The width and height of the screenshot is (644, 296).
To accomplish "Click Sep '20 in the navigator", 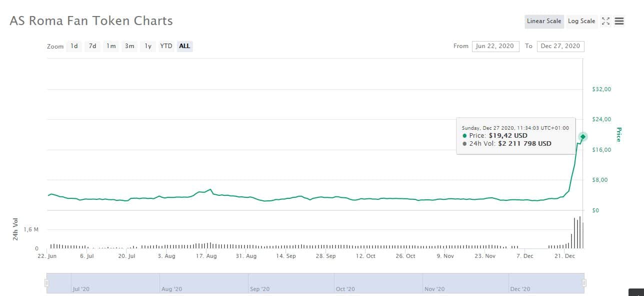I will coord(259,289).
